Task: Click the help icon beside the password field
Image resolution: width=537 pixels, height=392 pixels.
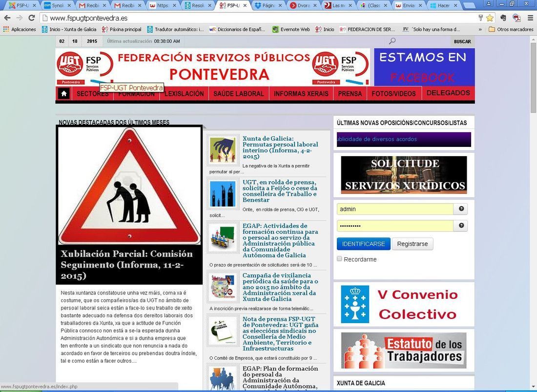Action: pyautogui.click(x=461, y=226)
